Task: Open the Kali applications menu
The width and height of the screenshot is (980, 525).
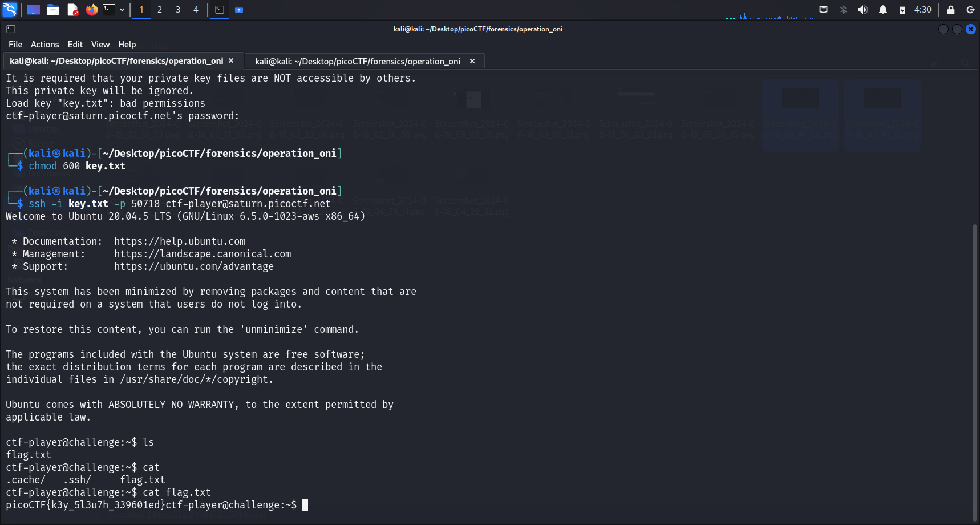Action: (10, 10)
